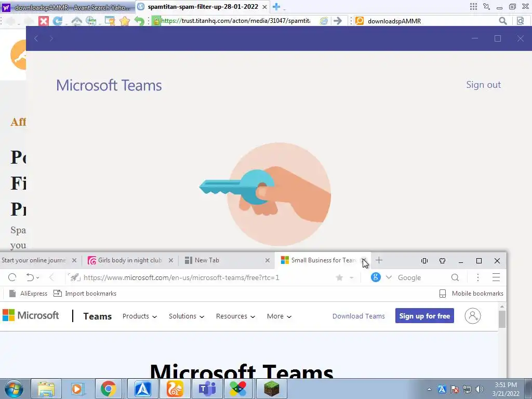This screenshot has height=399, width=532.
Task: Open UC Browser from taskbar
Action: [x=175, y=389]
